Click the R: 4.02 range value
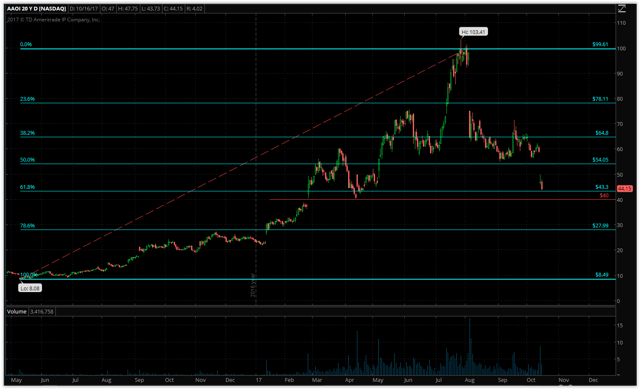Image resolution: width=640 pixels, height=389 pixels. [194, 9]
